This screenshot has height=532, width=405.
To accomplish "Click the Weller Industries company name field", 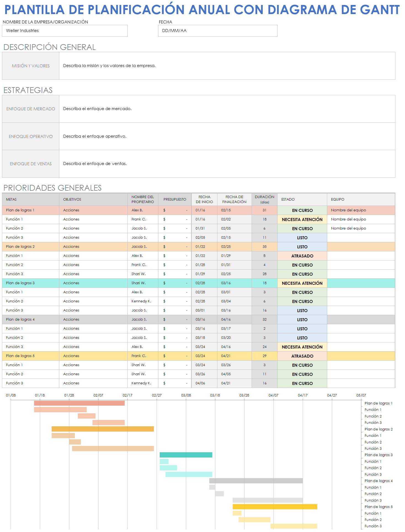I will click(x=65, y=31).
